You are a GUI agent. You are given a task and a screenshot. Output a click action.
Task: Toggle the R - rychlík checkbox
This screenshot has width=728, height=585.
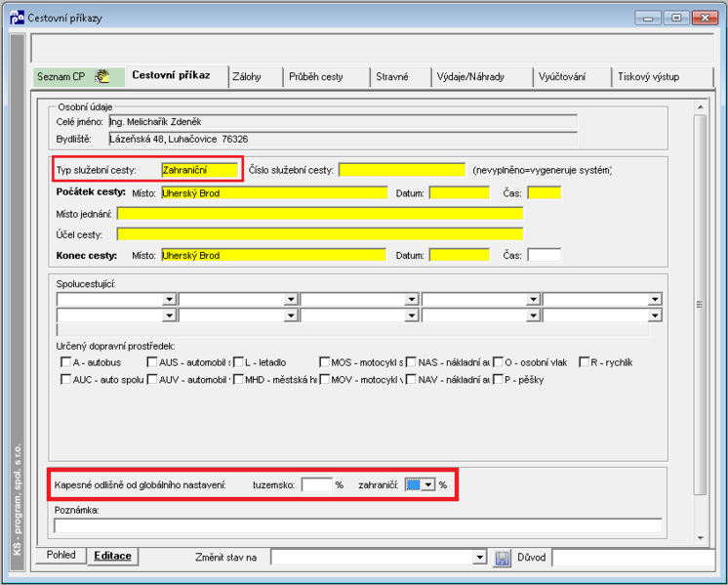tap(585, 362)
